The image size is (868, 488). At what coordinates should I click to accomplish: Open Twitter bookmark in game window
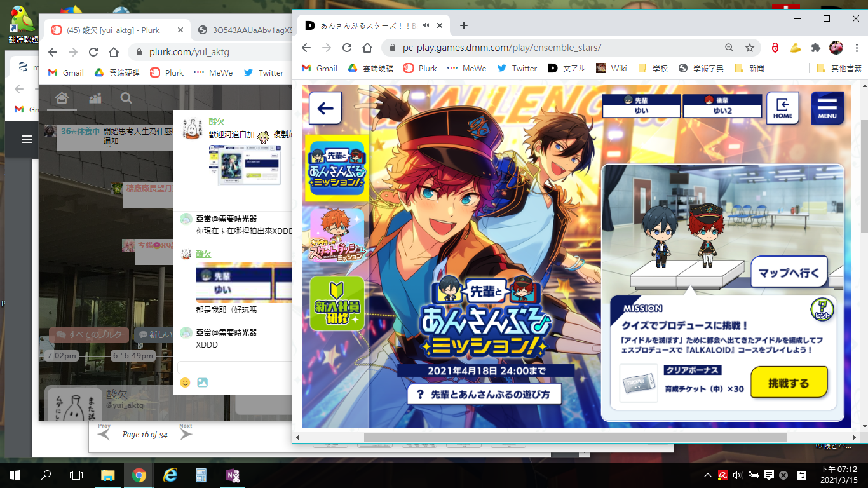[517, 68]
